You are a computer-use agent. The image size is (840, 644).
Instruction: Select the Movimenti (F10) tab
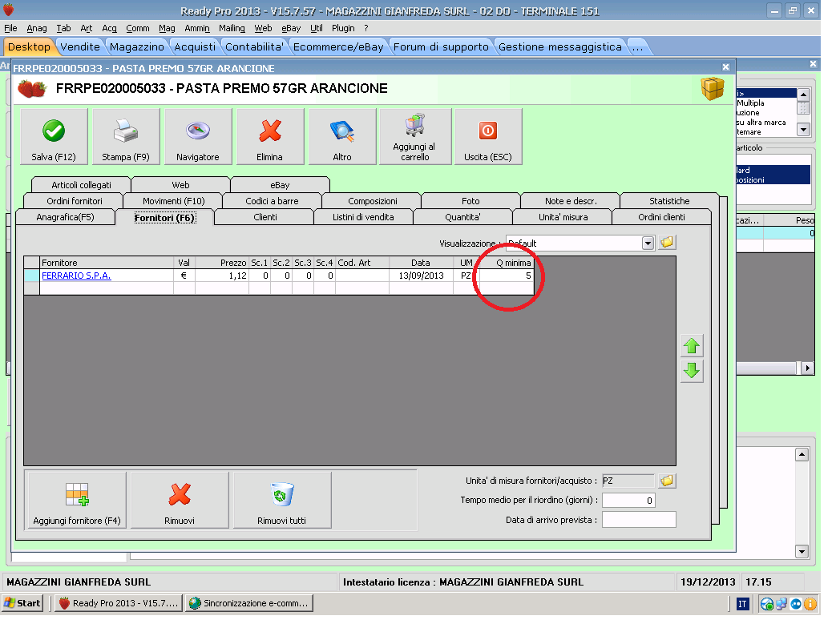[x=174, y=201]
